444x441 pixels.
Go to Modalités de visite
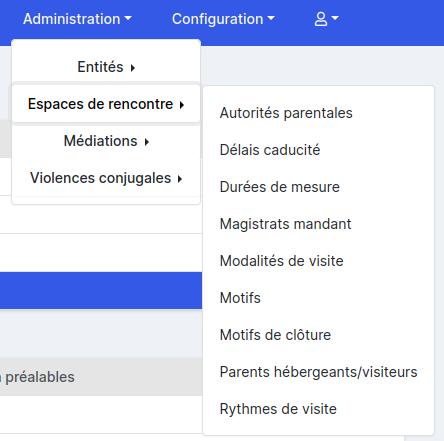[281, 261]
